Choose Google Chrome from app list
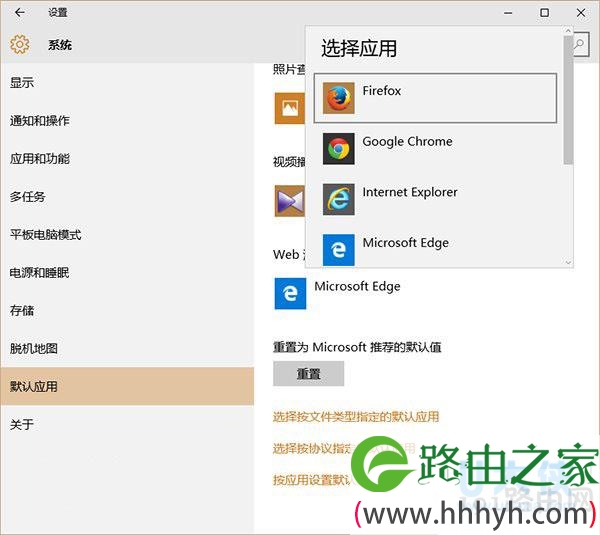600x535 pixels. tap(435, 148)
